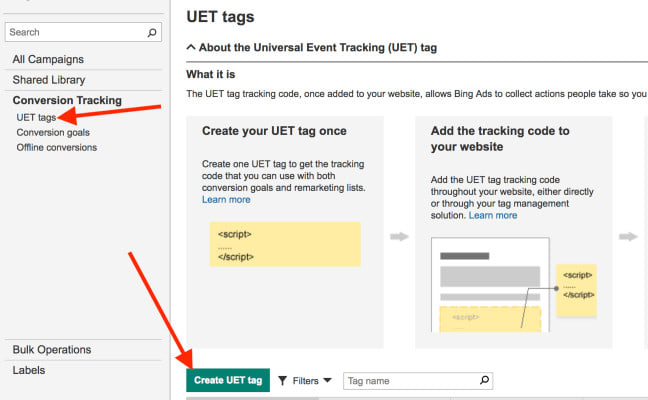The image size is (648, 400).
Task: Click the search magnifier icon in sidebar
Action: pyautogui.click(x=152, y=32)
